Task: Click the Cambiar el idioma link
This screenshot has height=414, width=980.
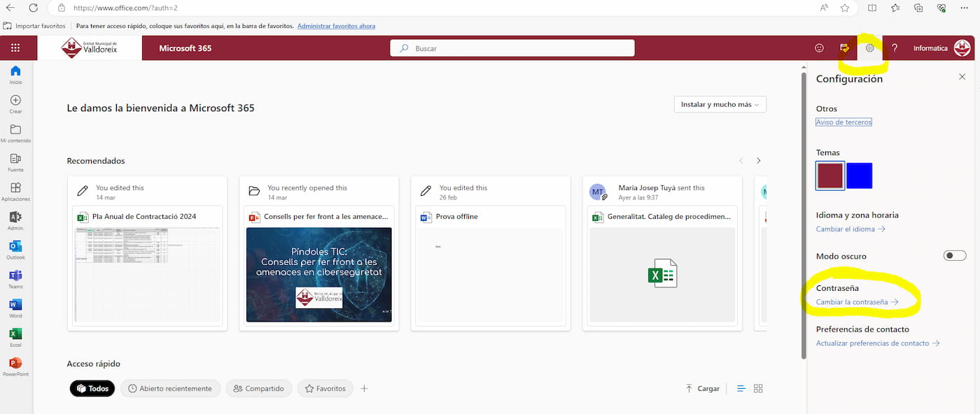Action: coord(850,229)
